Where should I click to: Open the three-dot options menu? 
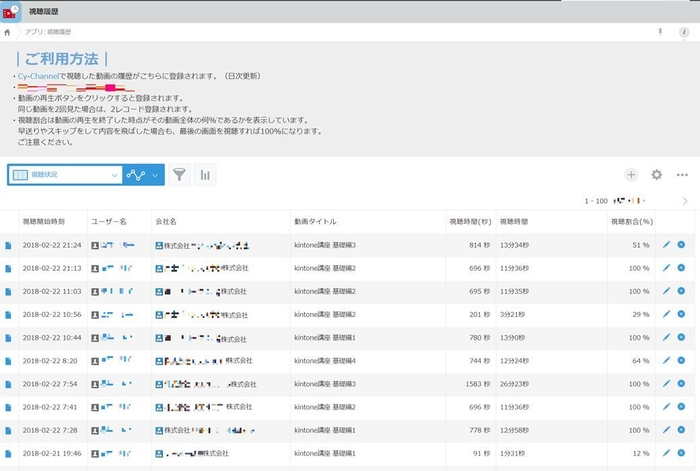[682, 175]
